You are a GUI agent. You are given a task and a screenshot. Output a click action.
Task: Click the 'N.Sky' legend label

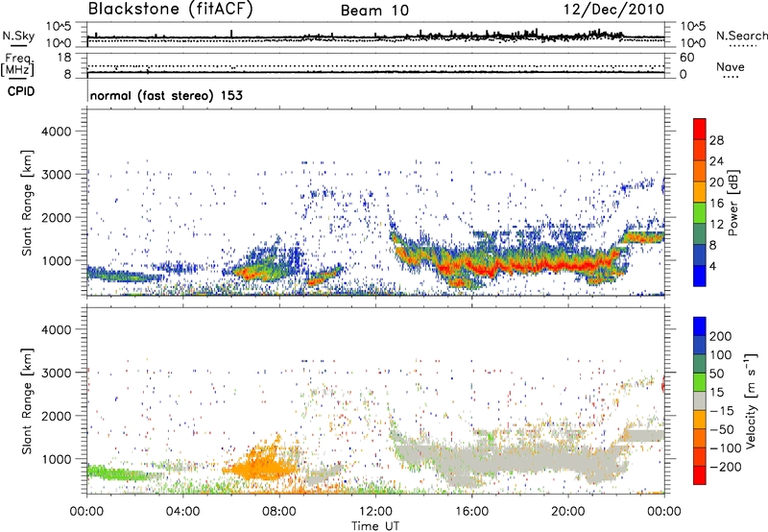(x=18, y=36)
